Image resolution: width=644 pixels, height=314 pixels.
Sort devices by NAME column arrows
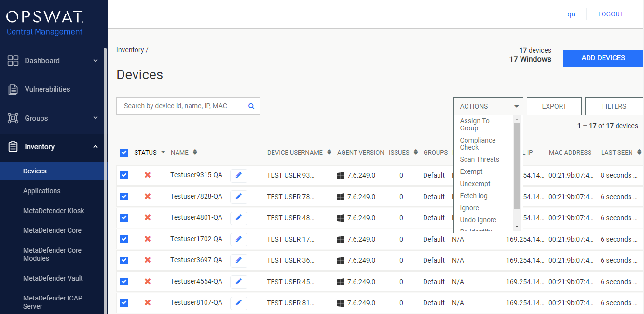point(195,152)
